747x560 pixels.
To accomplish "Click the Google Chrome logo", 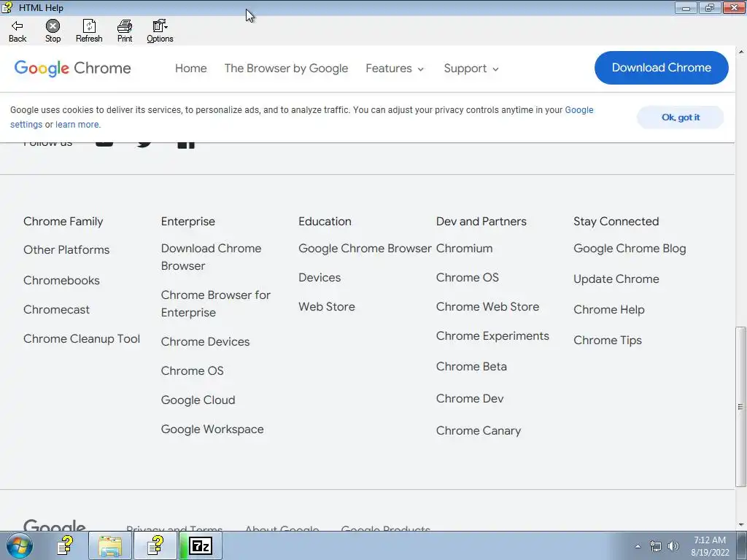I will tap(72, 68).
